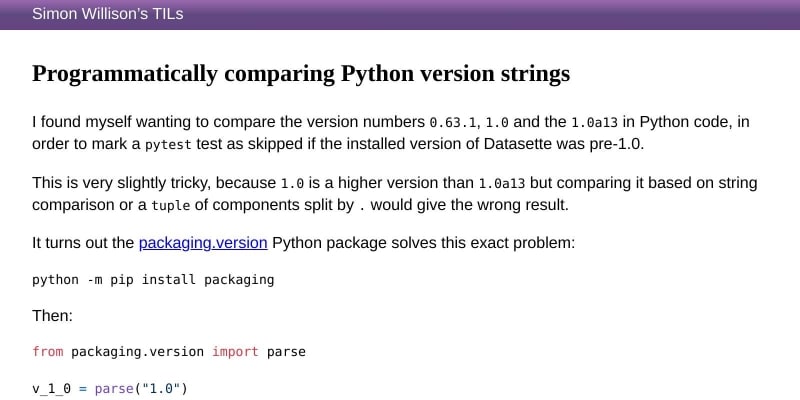The height and width of the screenshot is (400, 800).
Task: Open the Simon Willison's TILs header link
Action: pos(107,14)
